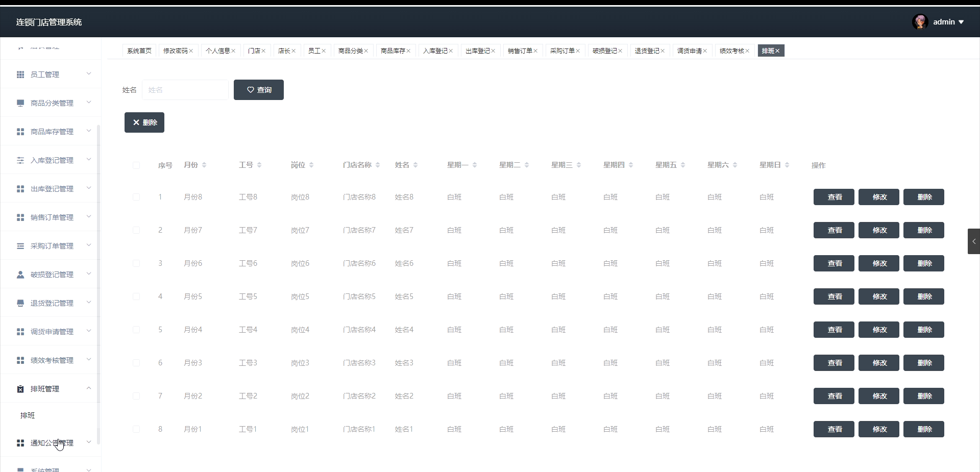Click the 通知公告管理 icon

point(20,443)
